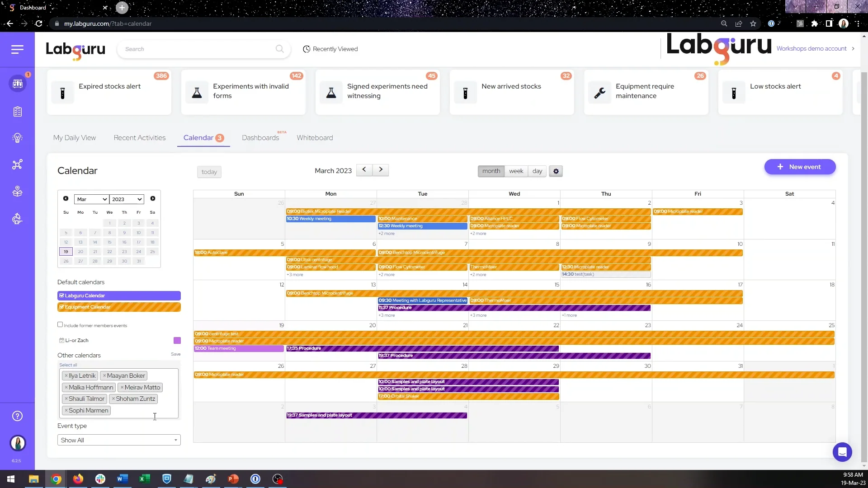The image size is (868, 488).
Task: Switch to the My Daily View tab
Action: point(75,138)
